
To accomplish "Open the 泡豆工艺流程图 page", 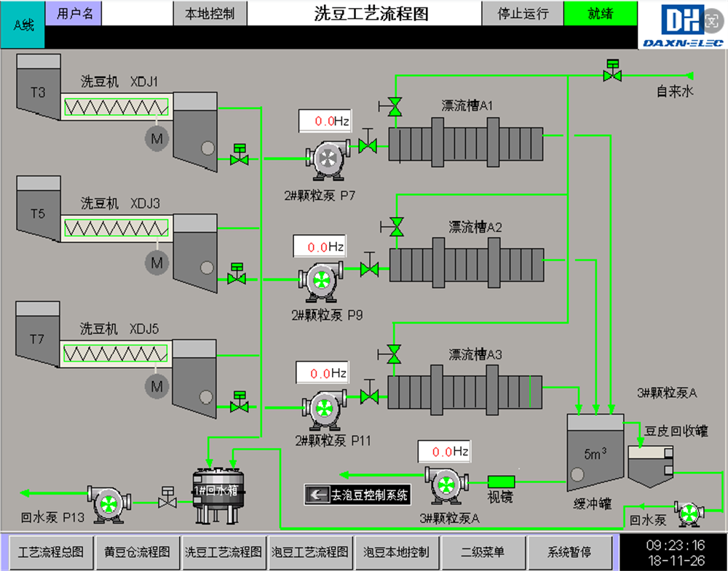I will tap(310, 552).
